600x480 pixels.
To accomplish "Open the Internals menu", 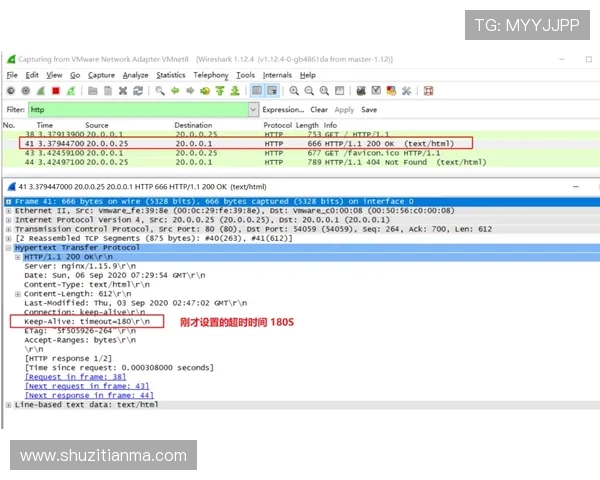I will [x=277, y=75].
